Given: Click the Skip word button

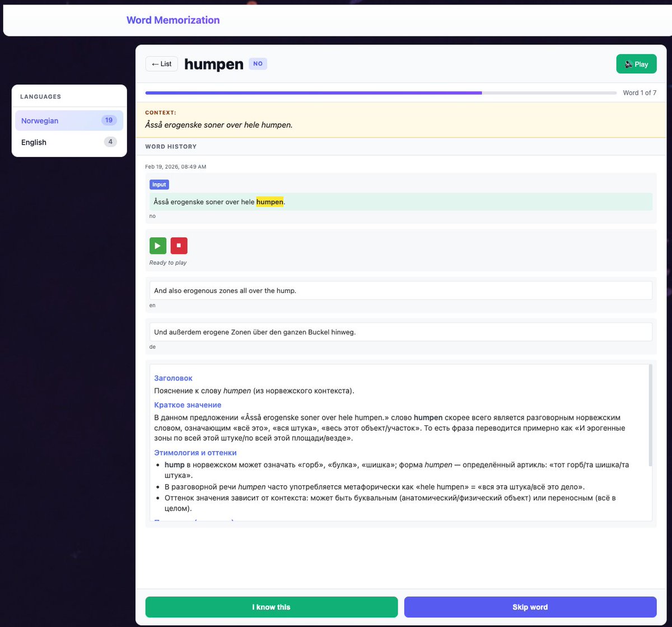Looking at the screenshot, I should tap(530, 607).
